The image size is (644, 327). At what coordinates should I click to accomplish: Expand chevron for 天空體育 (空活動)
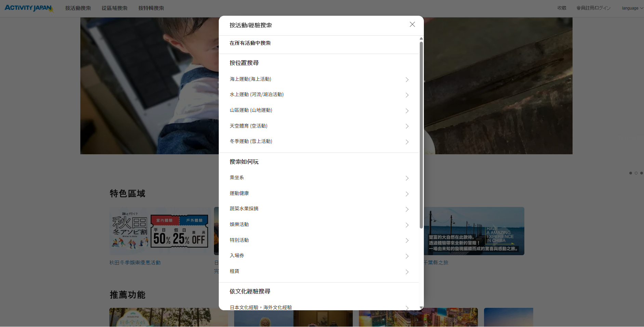407,126
